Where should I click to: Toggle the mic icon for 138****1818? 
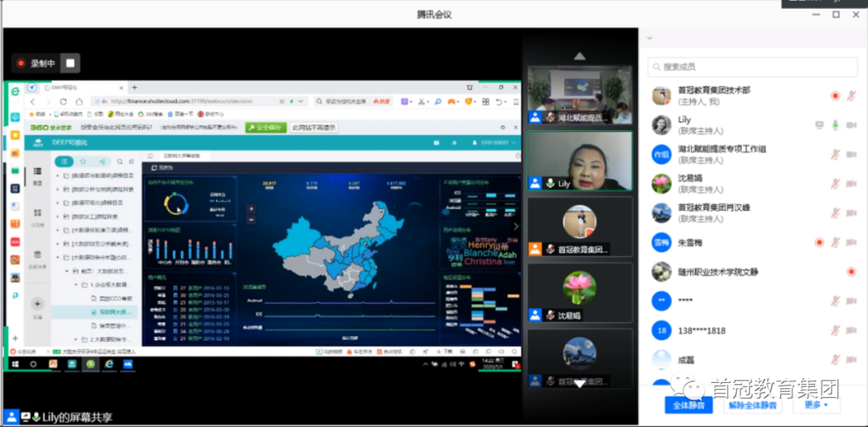(835, 331)
